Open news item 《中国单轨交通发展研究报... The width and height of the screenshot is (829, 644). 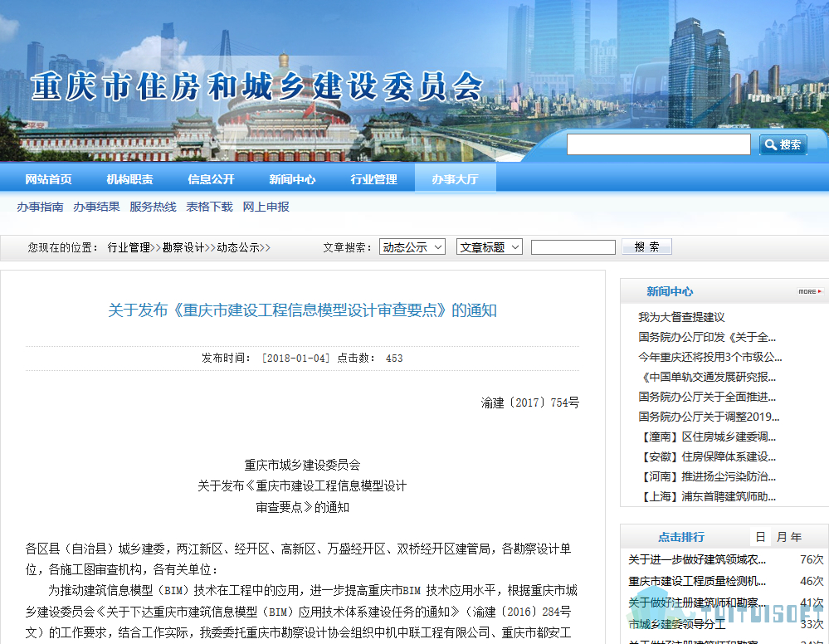pos(707,377)
